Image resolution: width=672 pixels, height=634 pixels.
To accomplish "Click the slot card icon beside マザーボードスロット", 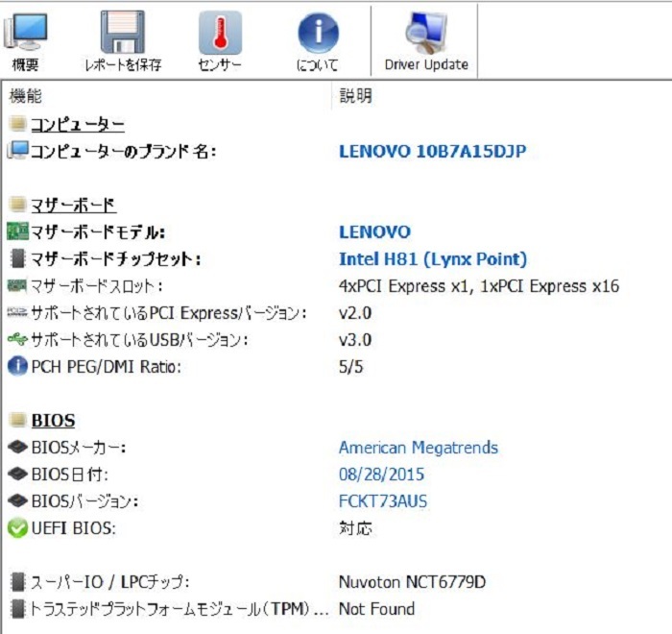I will [17, 285].
